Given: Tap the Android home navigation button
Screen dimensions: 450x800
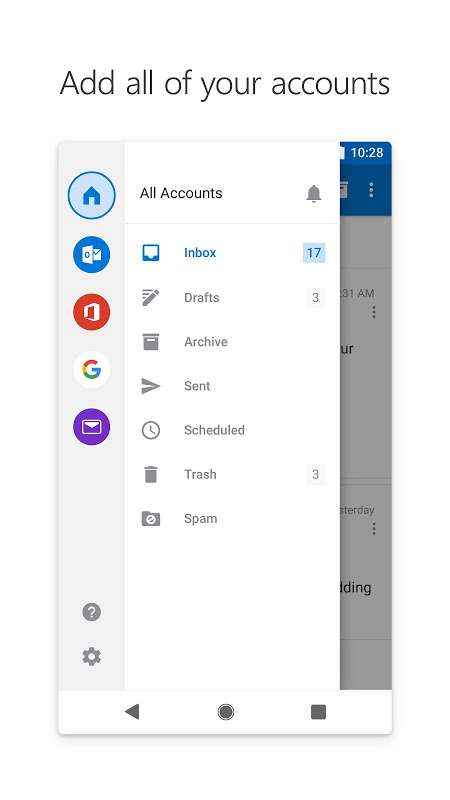Looking at the screenshot, I should 226,711.
